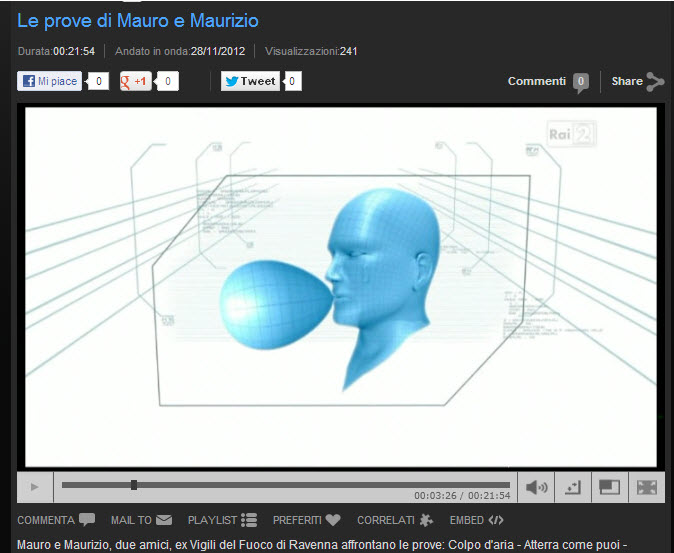Expand the Share options
674x553 pixels.
(637, 82)
